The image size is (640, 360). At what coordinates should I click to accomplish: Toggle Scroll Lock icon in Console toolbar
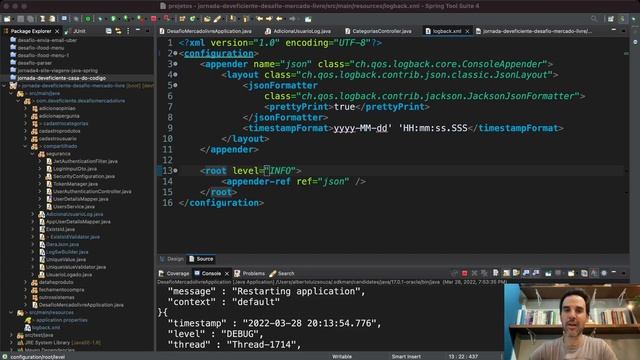pyautogui.click(x=506, y=273)
